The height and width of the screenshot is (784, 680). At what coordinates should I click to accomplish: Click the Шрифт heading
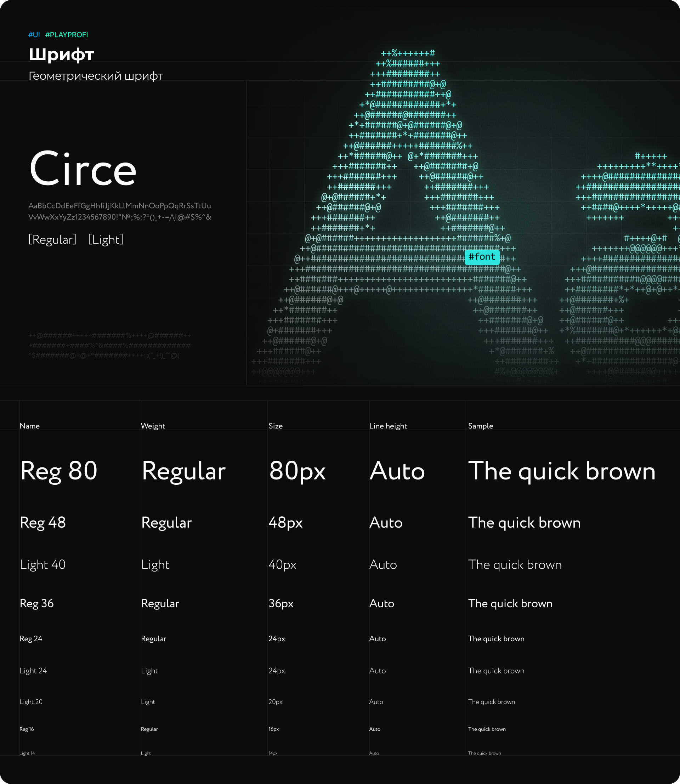click(x=61, y=54)
